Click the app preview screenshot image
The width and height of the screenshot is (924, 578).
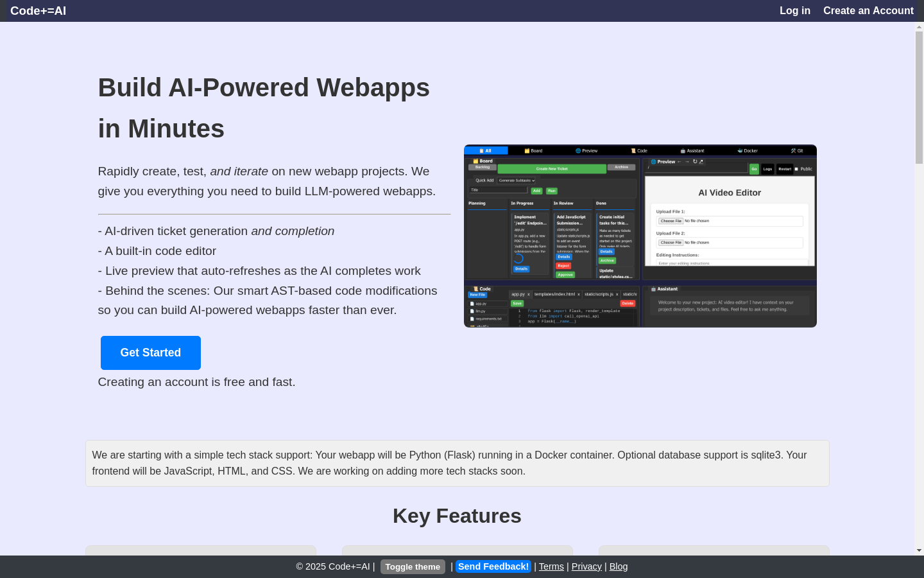click(640, 236)
